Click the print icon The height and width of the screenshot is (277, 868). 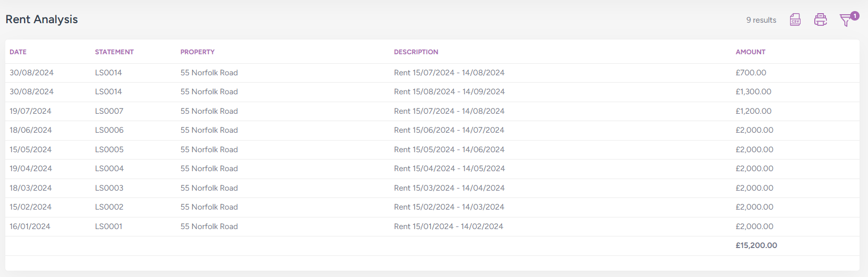pos(820,20)
